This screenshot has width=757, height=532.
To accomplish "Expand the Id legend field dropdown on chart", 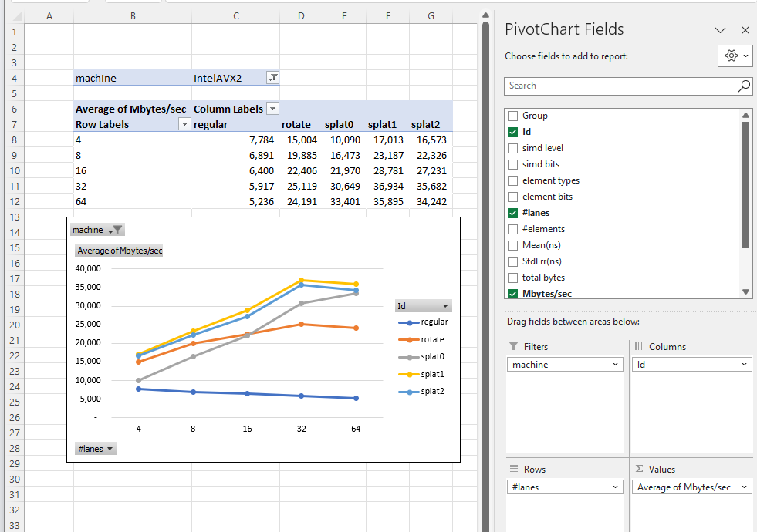I will pos(445,306).
